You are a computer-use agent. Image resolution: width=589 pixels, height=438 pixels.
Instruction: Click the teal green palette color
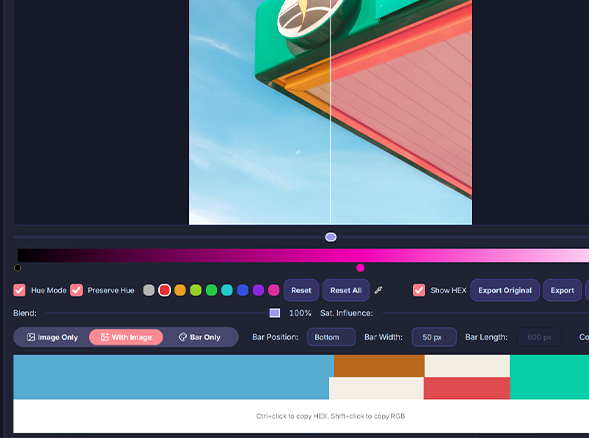549,377
